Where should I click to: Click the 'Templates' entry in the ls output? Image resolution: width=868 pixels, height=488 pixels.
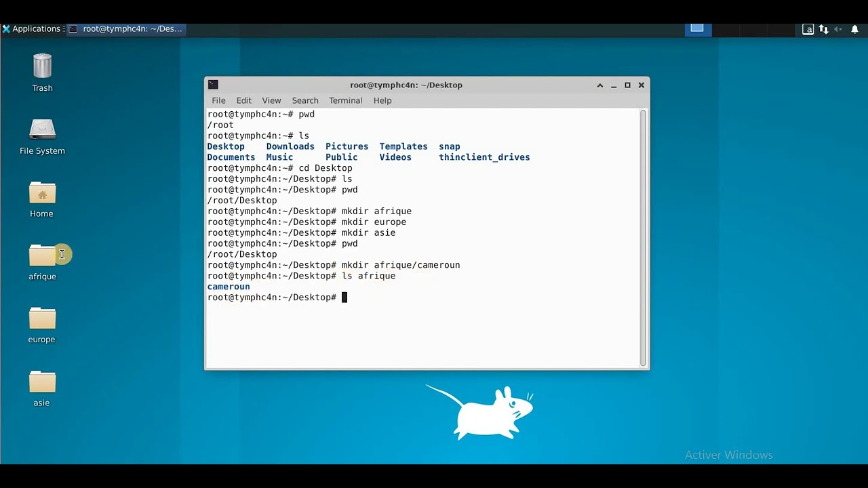click(403, 146)
